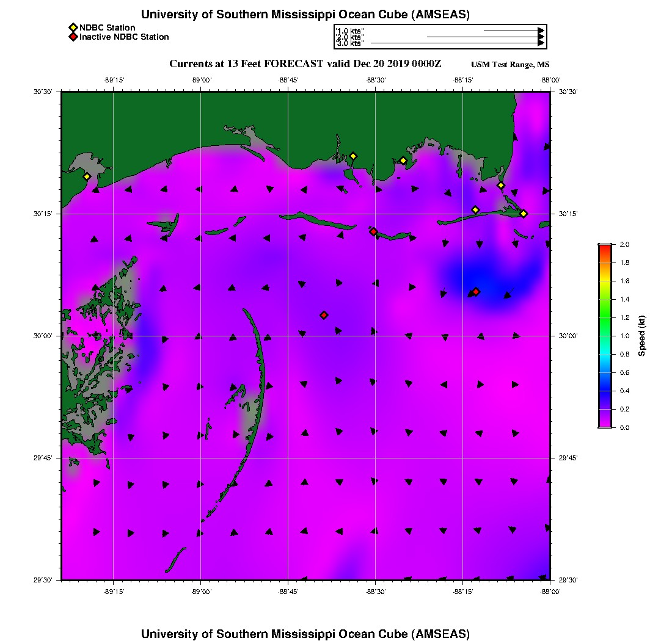Pick the red inactive station just north of 30°00'
Image resolution: width=672 pixels, height=641 pixels.
[324, 315]
